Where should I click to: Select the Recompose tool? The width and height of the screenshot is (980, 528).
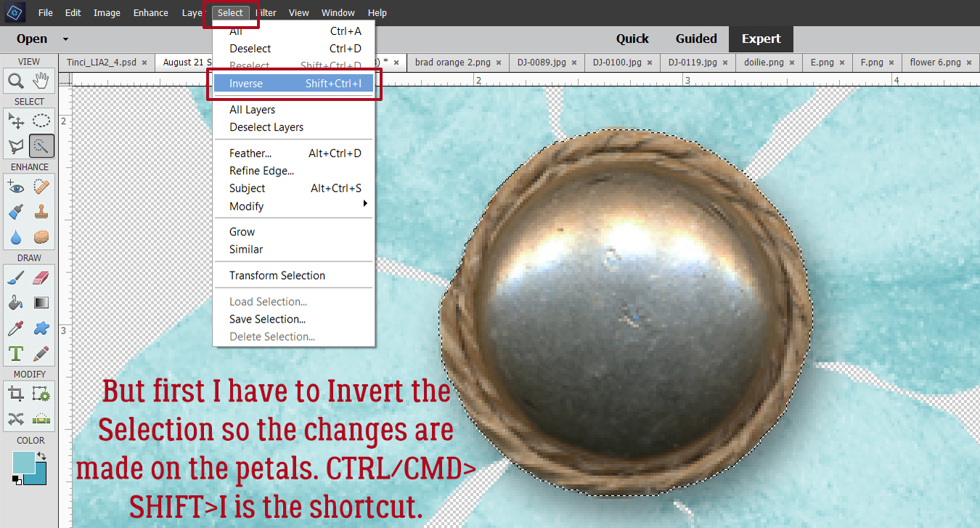pyautogui.click(x=42, y=394)
